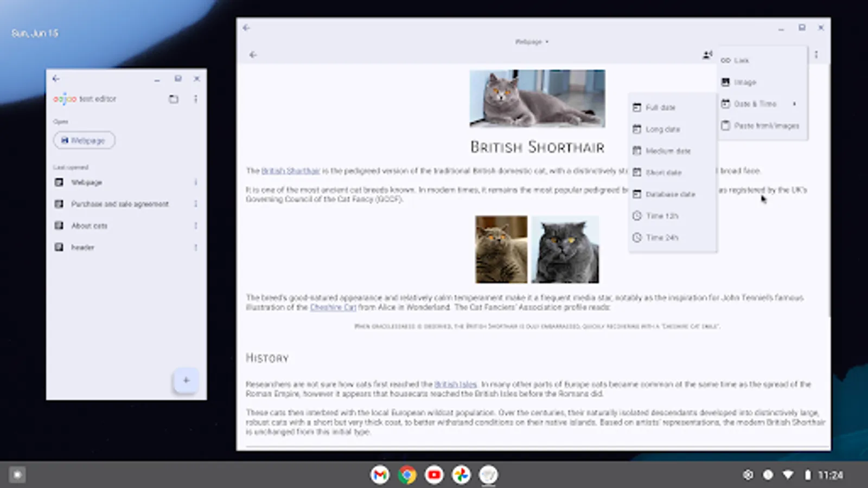This screenshot has height=488, width=868.
Task: Open the "Webpage" title dropdown at the top
Action: click(x=531, y=42)
